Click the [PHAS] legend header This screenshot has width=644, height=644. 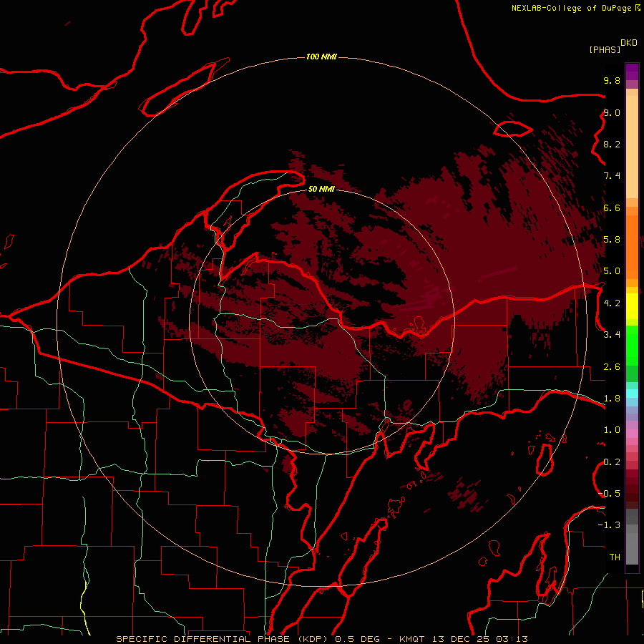[605, 49]
